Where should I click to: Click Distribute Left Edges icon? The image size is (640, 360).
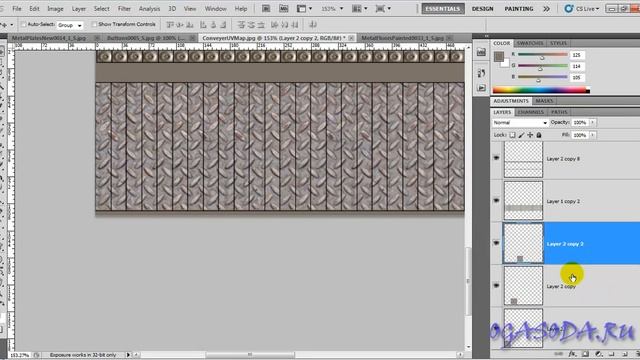(274, 25)
